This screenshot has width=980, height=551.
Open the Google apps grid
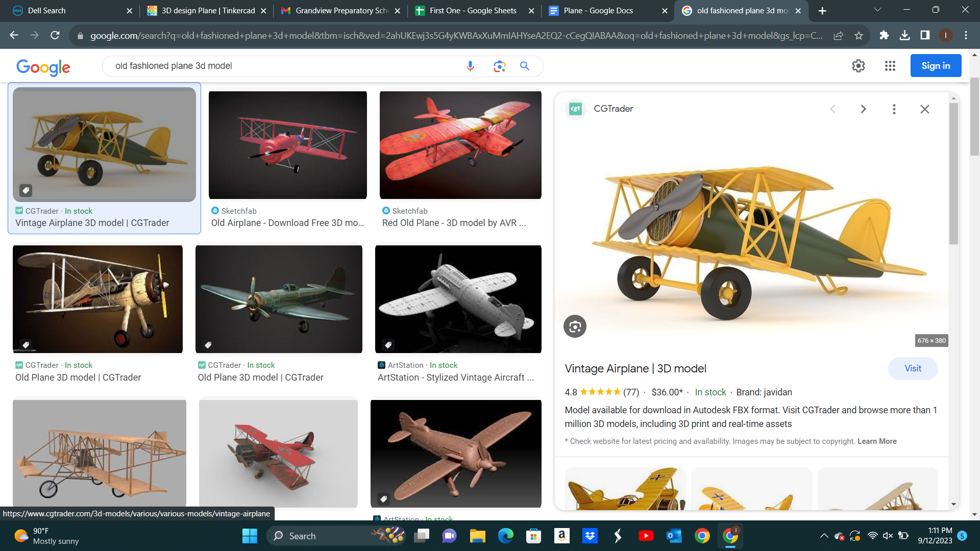click(890, 66)
